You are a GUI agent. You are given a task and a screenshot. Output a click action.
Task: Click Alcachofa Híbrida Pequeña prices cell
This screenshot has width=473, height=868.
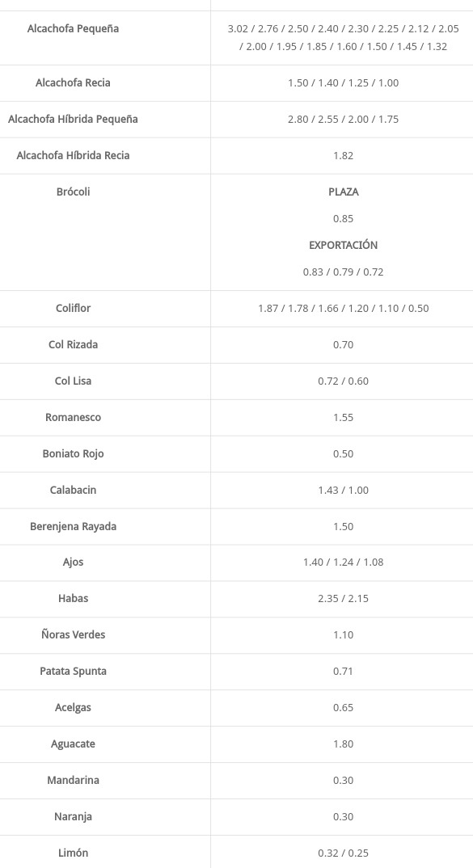pos(343,119)
